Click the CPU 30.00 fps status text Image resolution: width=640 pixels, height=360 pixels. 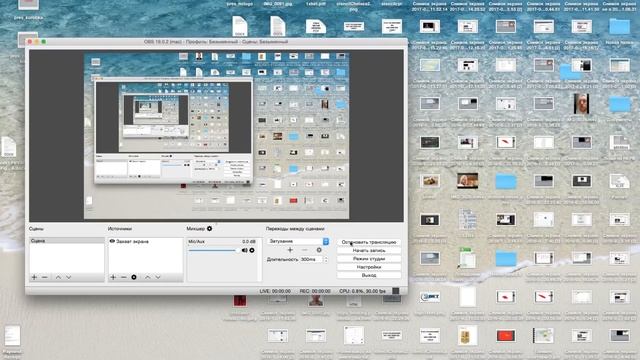point(362,291)
